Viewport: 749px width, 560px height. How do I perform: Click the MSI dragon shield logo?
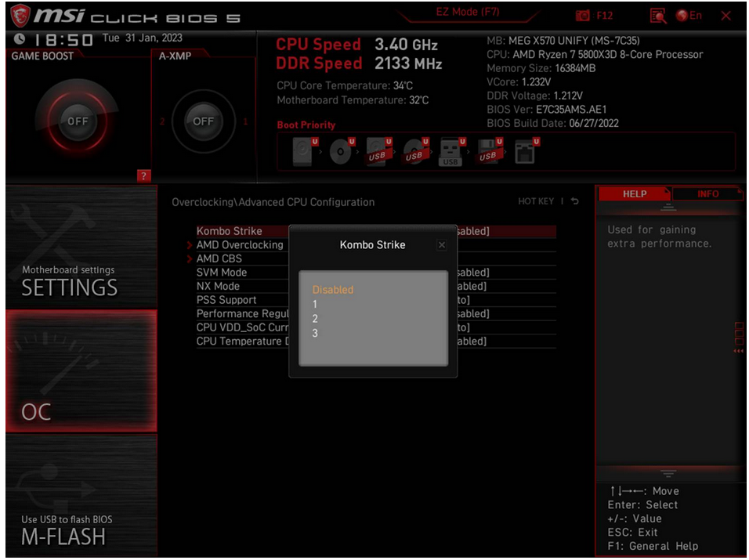pos(20,16)
